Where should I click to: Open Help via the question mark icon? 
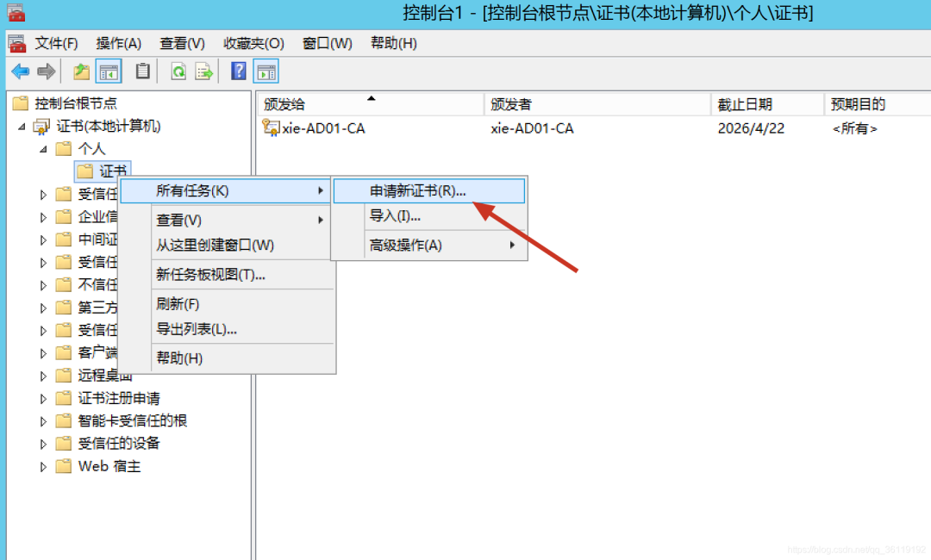pyautogui.click(x=239, y=72)
